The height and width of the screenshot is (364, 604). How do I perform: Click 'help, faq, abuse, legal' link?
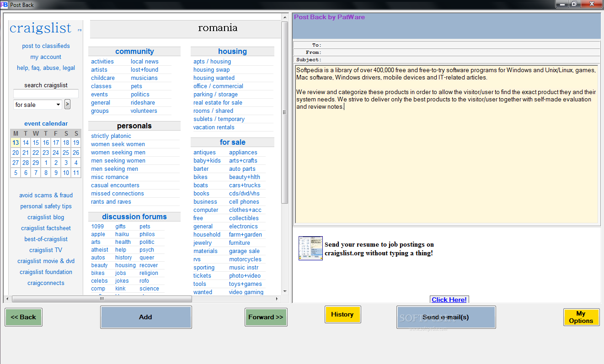46,68
